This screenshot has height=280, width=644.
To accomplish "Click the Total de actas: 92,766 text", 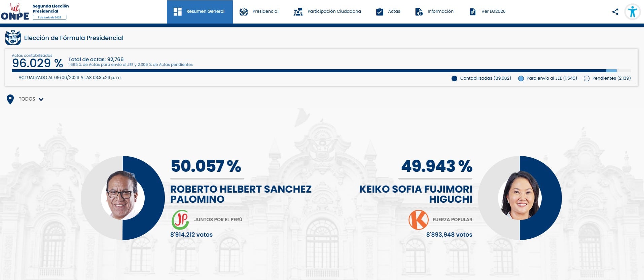I will [x=96, y=59].
